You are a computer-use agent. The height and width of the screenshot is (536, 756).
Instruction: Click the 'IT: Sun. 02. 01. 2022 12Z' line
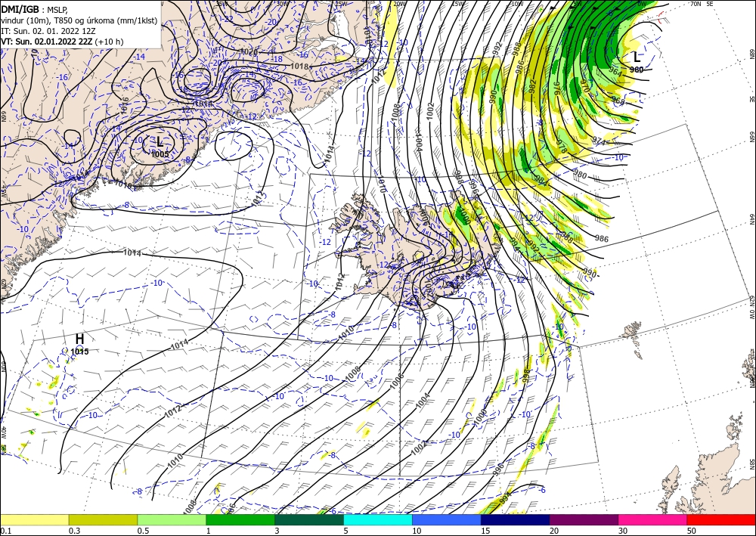click(x=48, y=31)
